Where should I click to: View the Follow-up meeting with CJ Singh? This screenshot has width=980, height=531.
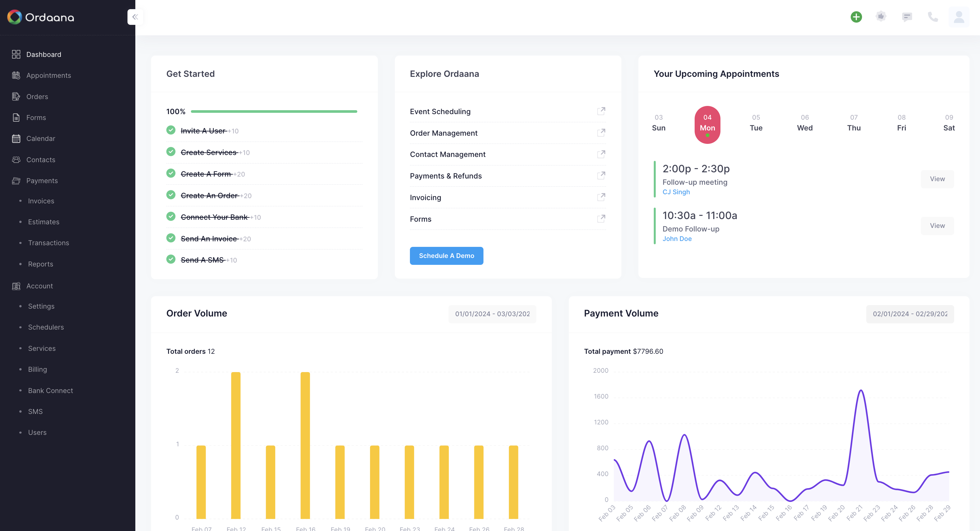[x=937, y=179]
